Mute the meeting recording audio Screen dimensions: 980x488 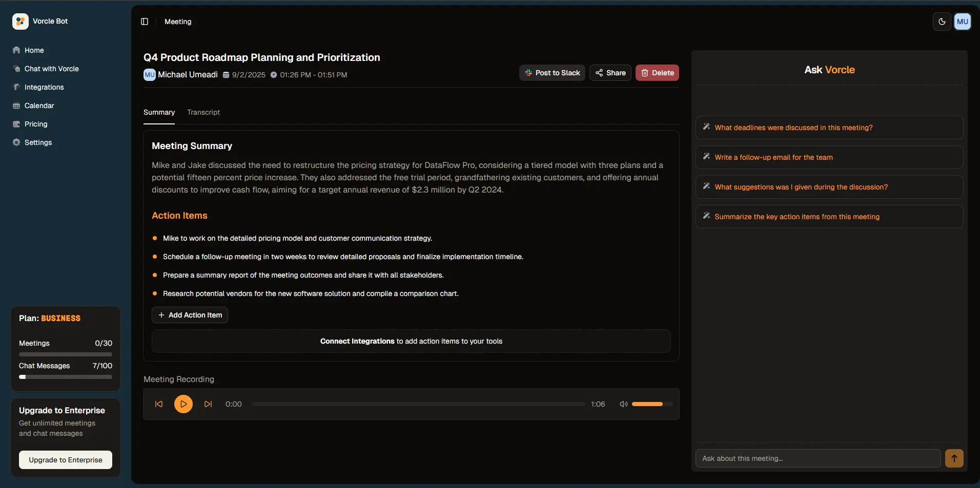622,404
